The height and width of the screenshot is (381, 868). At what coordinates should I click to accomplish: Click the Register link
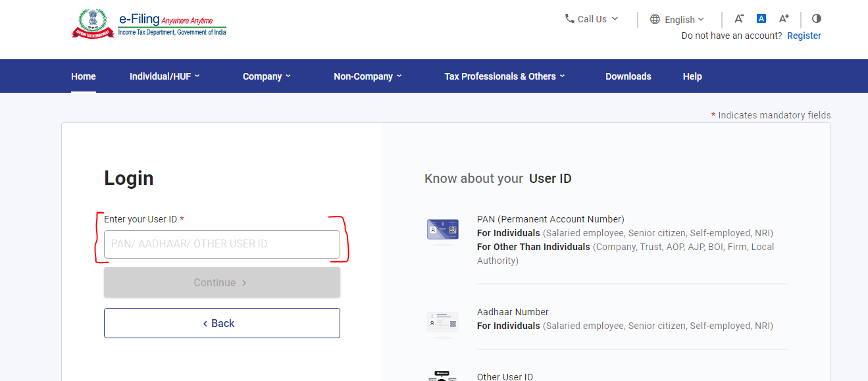pos(804,35)
